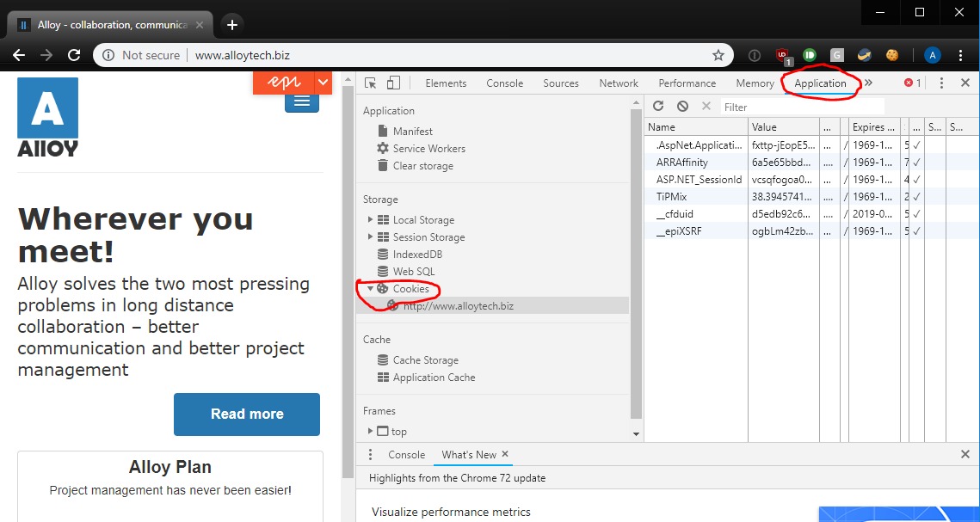Viewport: 980px width, 522px height.
Task: Bookmark this page with the star icon
Action: point(718,55)
